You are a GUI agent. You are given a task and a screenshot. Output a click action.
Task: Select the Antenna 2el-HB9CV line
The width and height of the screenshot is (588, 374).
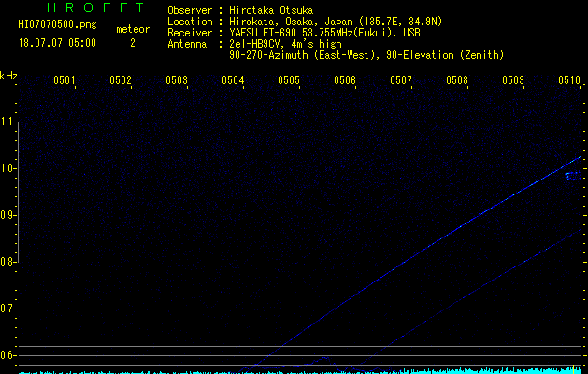point(254,44)
